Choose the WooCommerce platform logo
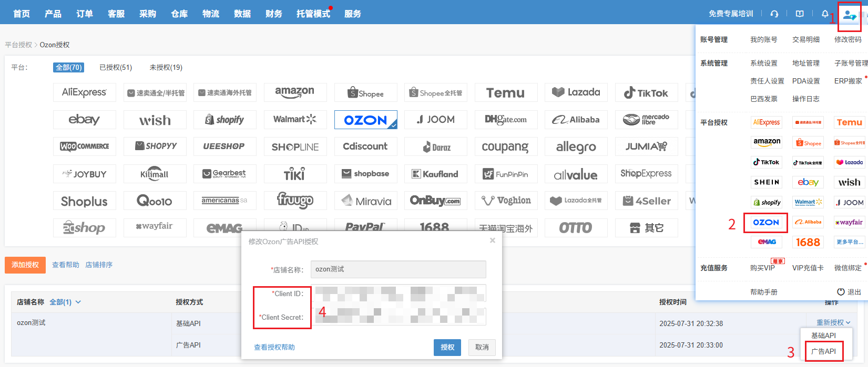The width and height of the screenshot is (868, 367). tap(85, 146)
